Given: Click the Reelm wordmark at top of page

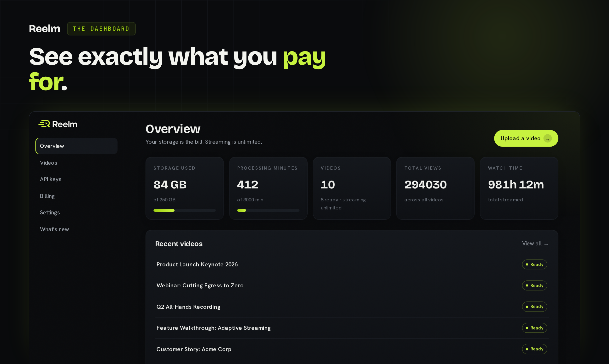Looking at the screenshot, I should coord(44,29).
